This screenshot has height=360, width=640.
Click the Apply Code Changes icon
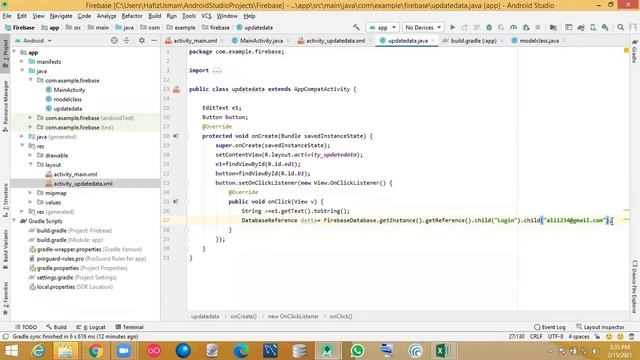pos(477,27)
